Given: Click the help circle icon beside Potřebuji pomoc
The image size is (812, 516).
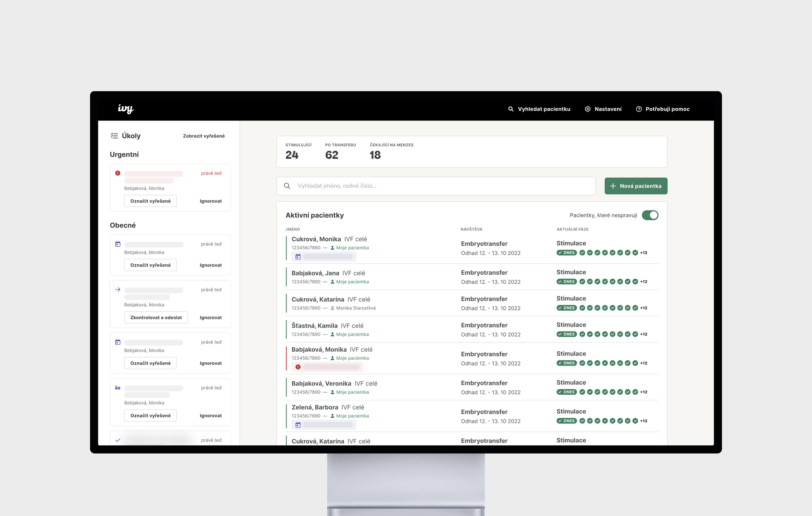Looking at the screenshot, I should click(x=639, y=109).
